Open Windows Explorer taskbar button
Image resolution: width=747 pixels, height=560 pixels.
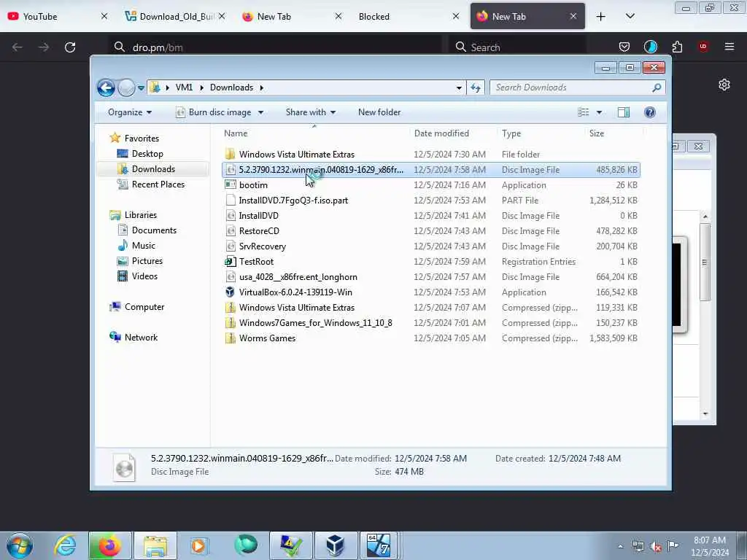point(155,545)
